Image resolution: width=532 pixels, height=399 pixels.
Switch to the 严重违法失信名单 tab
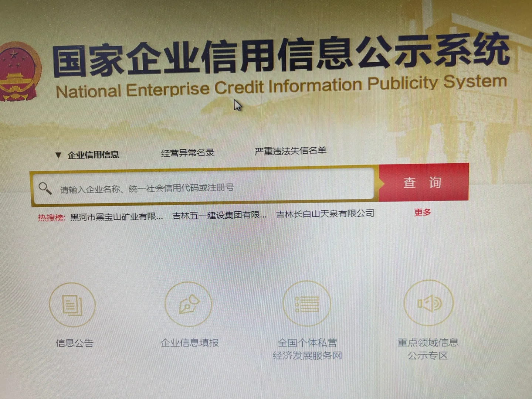coord(291,151)
